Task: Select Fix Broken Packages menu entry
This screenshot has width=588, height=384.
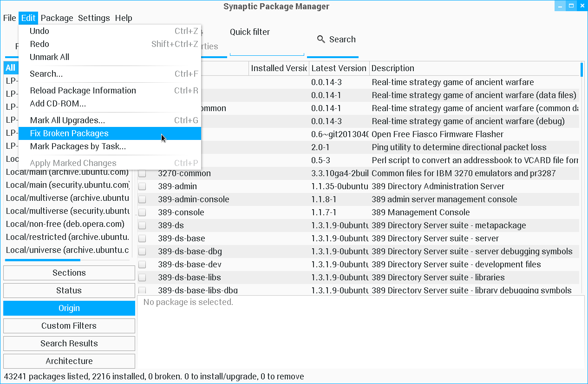Action: [x=69, y=133]
